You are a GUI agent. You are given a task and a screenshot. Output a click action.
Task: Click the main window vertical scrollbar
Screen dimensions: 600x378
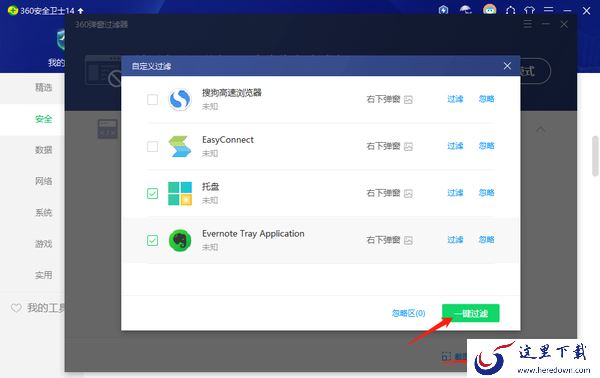coord(595,156)
